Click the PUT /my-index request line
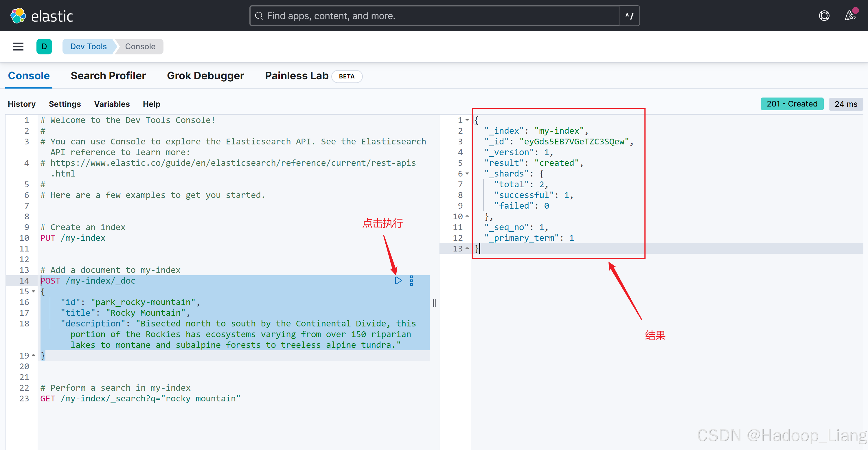This screenshot has width=868, height=450. pyautogui.click(x=73, y=238)
